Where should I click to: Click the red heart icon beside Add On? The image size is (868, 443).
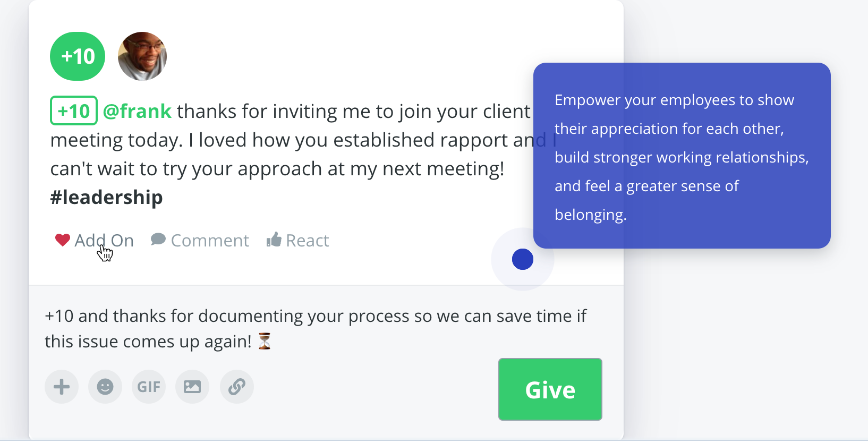[x=63, y=240]
